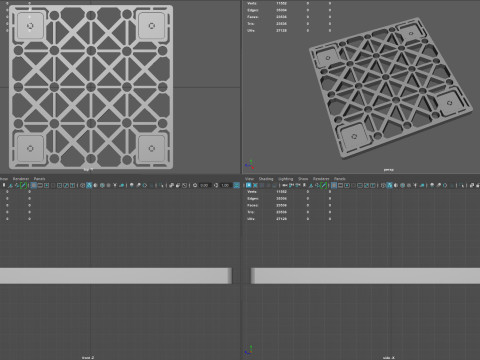Screen dimensions: 480x360
Task: Toggle X-ray active components in front view
Action: click(178, 185)
